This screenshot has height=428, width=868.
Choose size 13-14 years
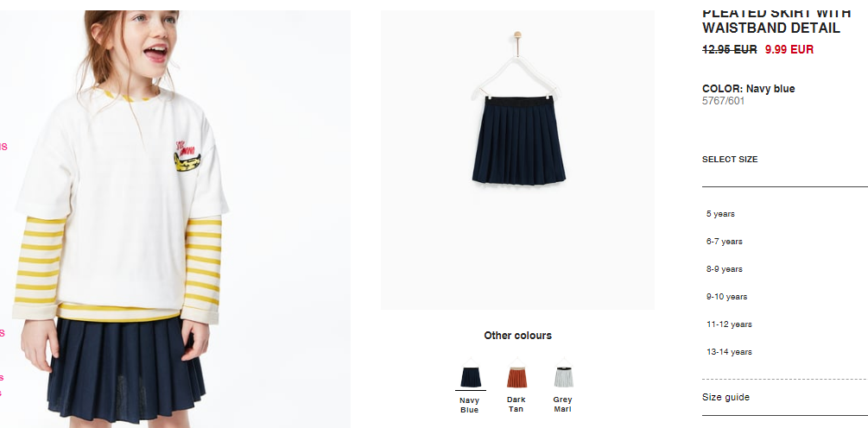pyautogui.click(x=729, y=352)
